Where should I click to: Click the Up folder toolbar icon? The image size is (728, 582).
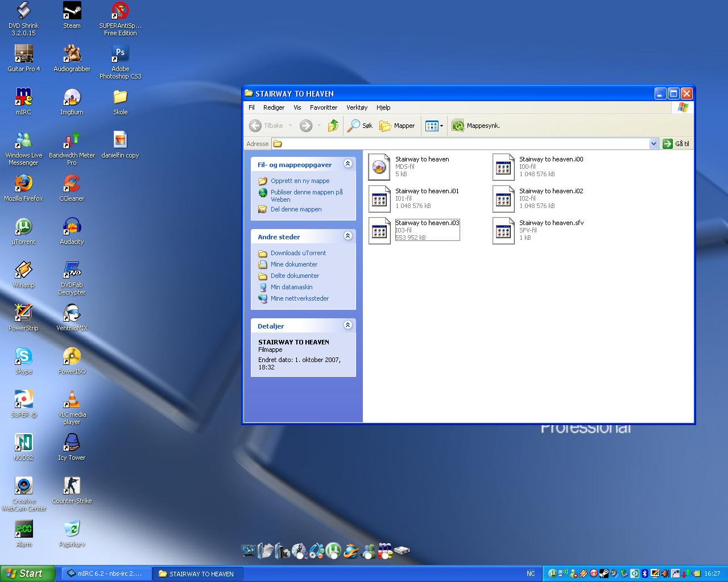(333, 126)
